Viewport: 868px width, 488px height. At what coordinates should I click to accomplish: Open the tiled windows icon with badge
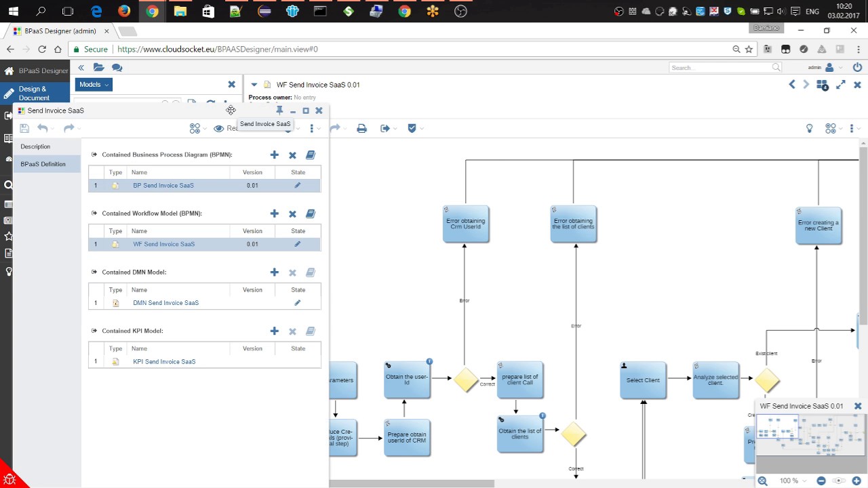[x=823, y=85]
